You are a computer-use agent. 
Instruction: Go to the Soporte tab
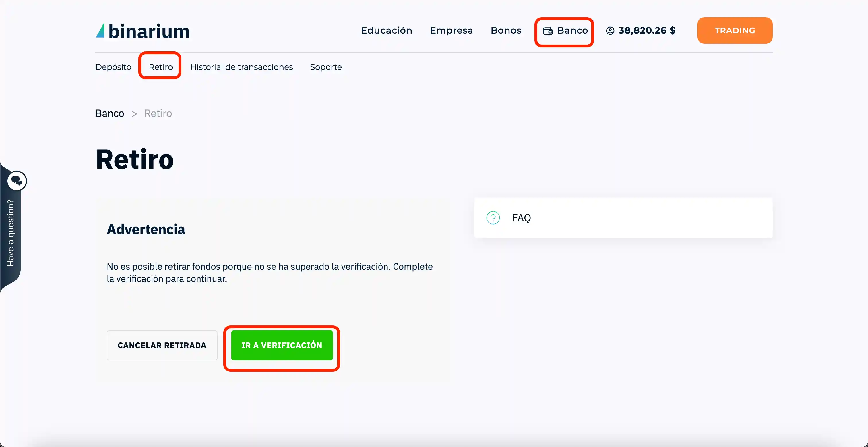click(326, 67)
